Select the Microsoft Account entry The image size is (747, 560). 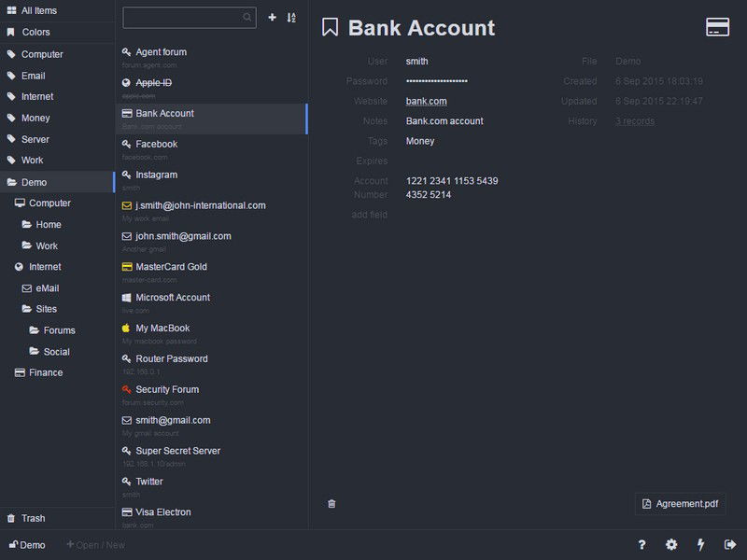212,302
